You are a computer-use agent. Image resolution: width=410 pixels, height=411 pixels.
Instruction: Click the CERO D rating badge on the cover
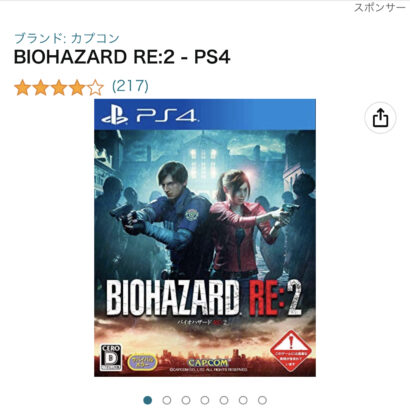111,358
